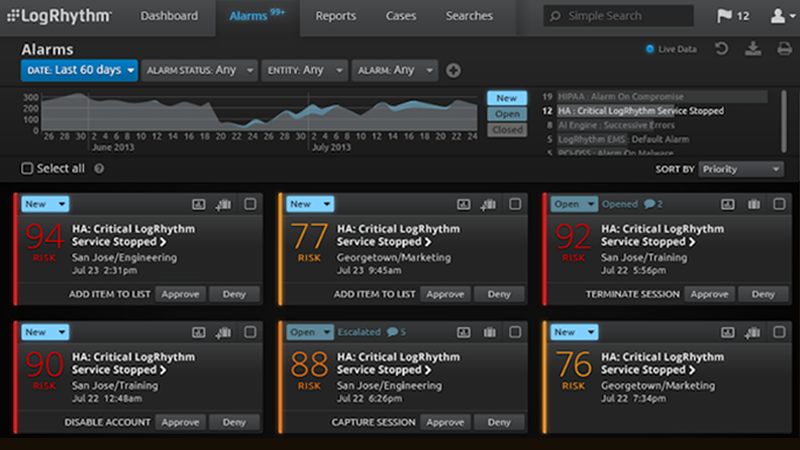Change Open status dropdown on risk 88 card
800x450 pixels.
pos(310,332)
